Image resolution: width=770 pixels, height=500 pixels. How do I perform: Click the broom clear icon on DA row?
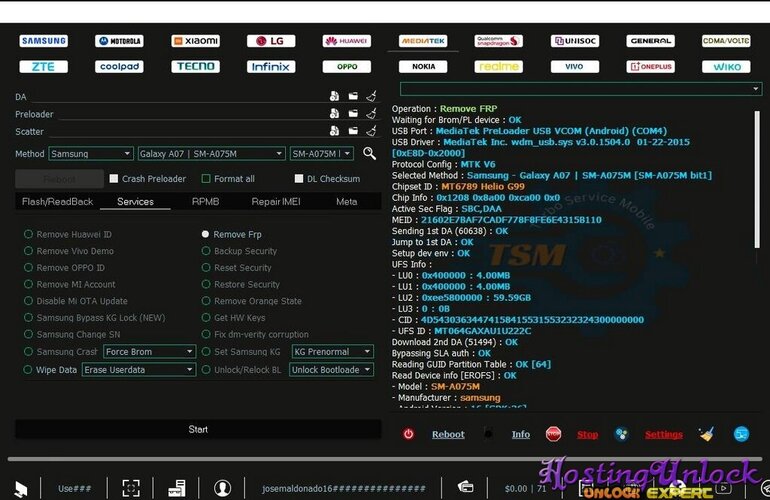click(x=371, y=97)
